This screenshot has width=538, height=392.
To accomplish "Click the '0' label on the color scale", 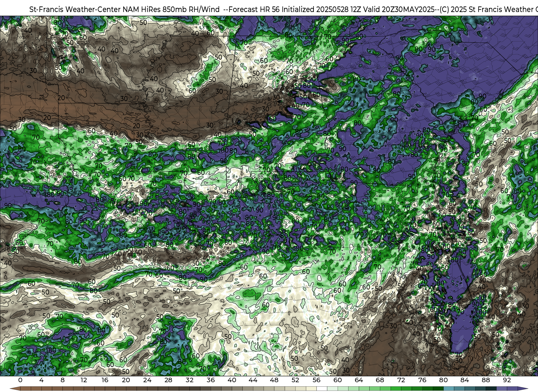I will point(20,380).
